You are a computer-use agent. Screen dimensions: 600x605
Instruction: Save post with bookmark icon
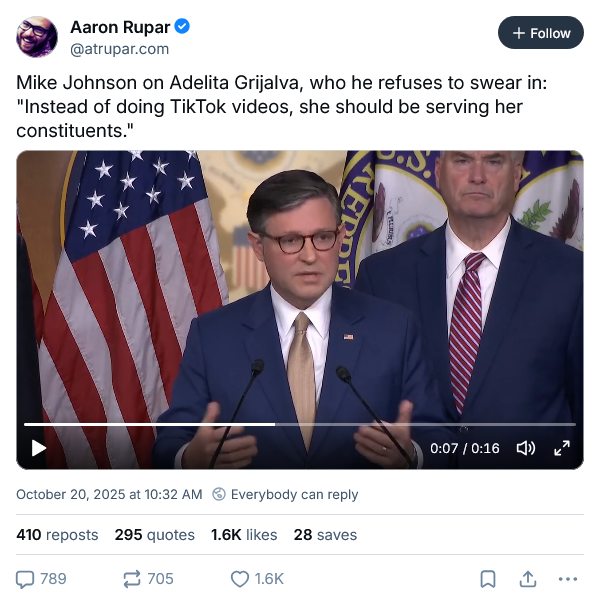pos(488,578)
